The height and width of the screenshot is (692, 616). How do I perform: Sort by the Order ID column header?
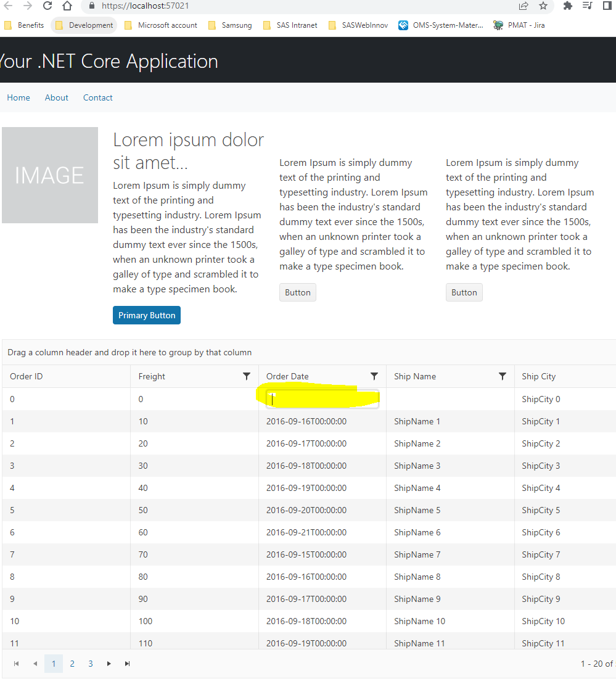point(27,376)
